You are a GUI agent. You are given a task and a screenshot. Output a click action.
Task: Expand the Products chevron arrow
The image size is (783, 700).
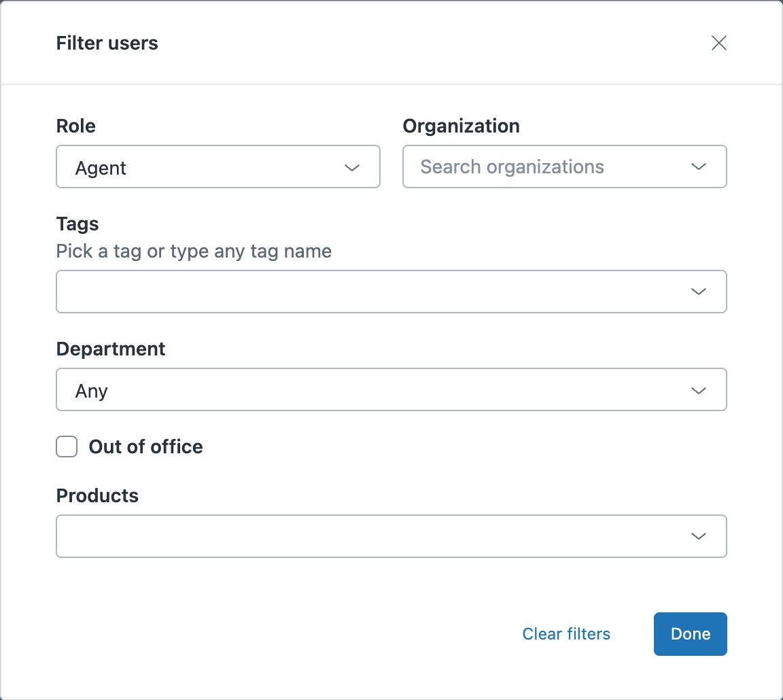[698, 536]
